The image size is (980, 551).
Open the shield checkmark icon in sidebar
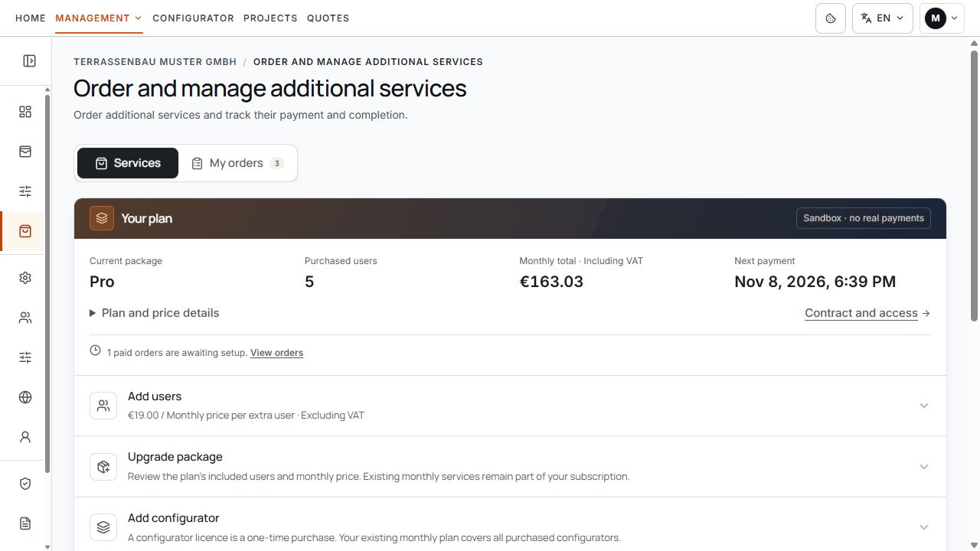click(25, 484)
